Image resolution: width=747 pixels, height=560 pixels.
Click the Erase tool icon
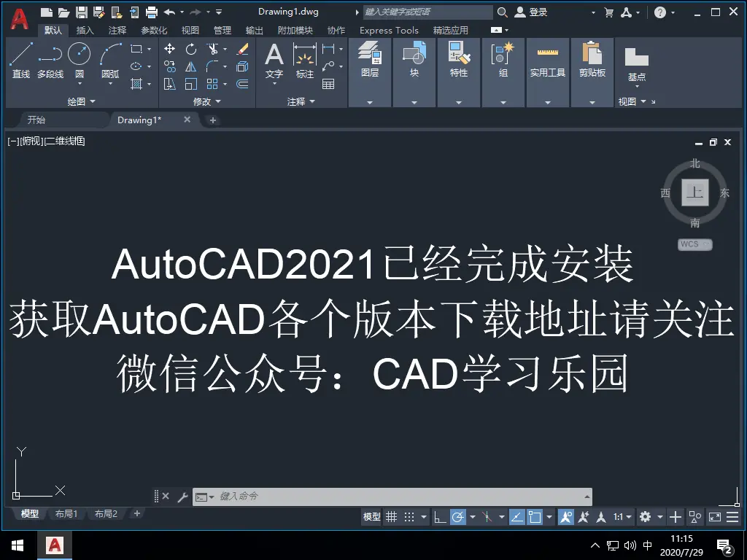pyautogui.click(x=242, y=49)
